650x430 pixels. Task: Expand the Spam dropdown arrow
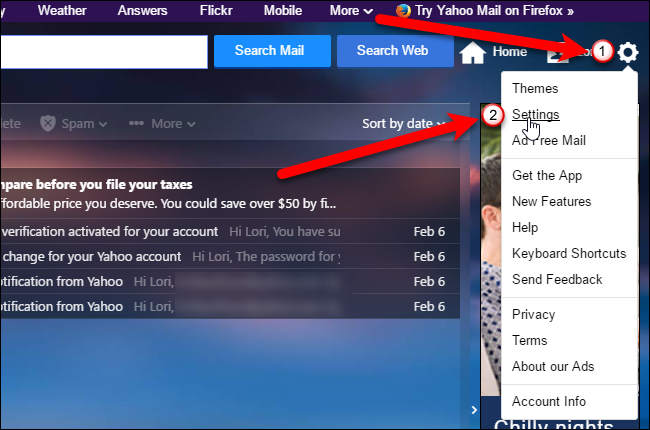coord(103,124)
